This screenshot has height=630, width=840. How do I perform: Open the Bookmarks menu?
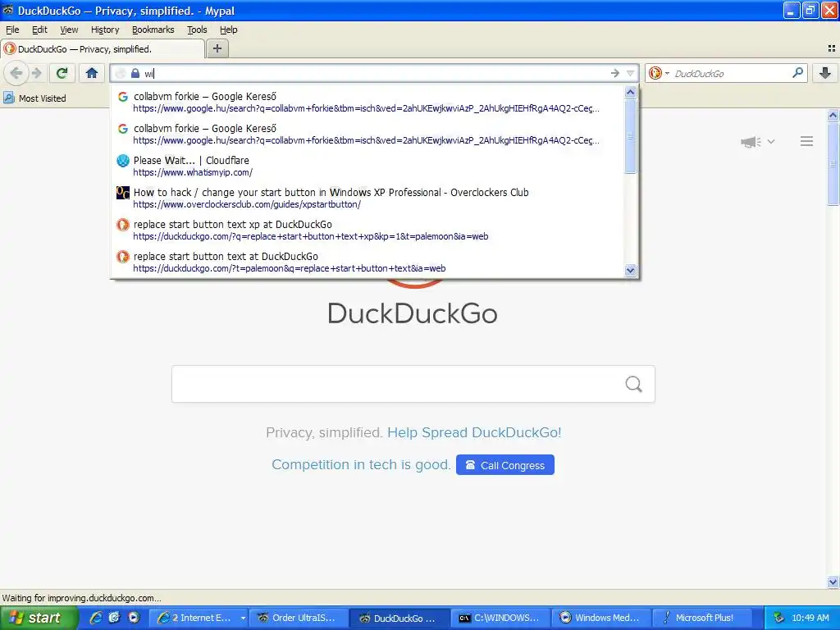(x=153, y=30)
